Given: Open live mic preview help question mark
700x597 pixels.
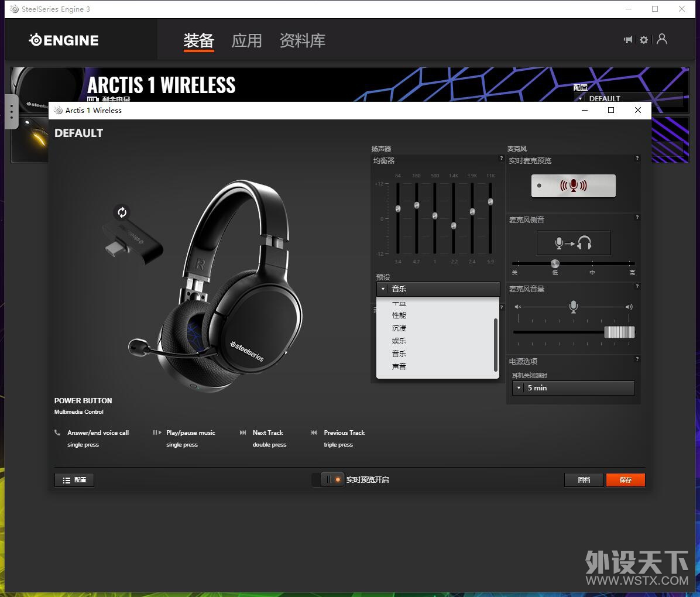Looking at the screenshot, I should [x=637, y=158].
